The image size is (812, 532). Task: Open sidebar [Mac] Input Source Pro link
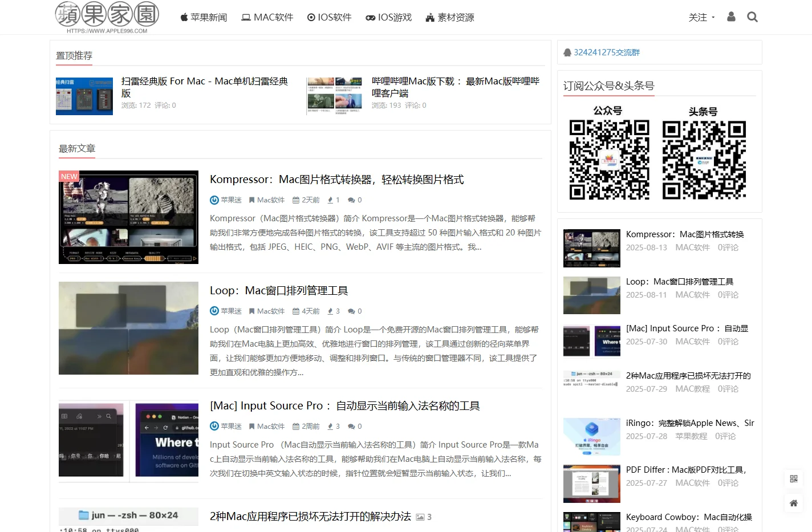687,328
